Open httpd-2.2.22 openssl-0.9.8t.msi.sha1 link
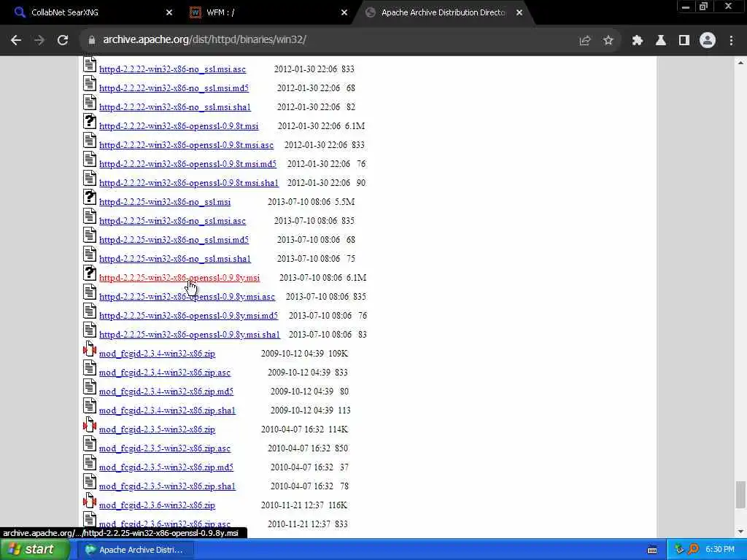The image size is (747, 560). [x=189, y=183]
